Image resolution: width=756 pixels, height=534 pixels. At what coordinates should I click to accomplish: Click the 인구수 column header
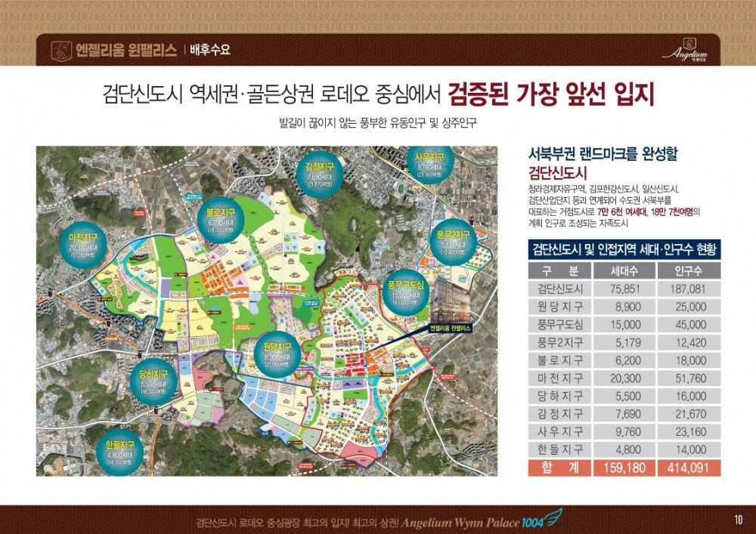689,271
